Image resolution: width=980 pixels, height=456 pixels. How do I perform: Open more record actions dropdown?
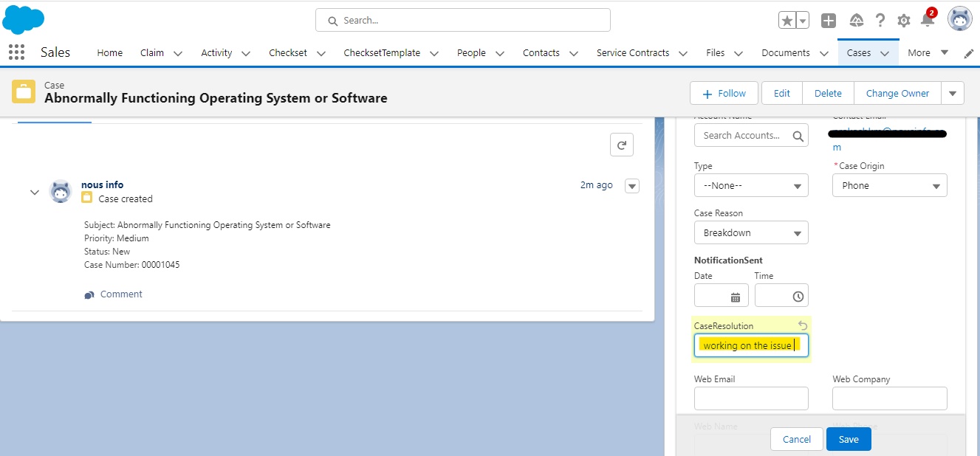coord(953,93)
